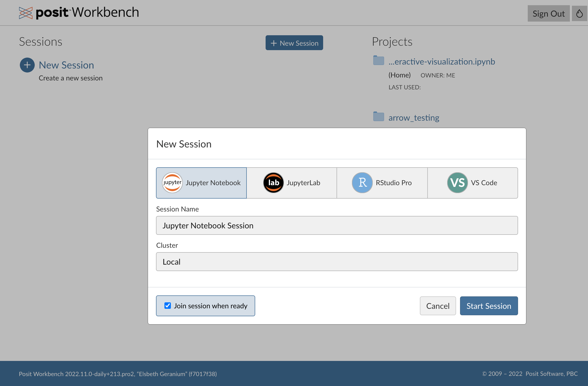
Task: Open the arrow_testing project folder icon
Action: click(378, 117)
